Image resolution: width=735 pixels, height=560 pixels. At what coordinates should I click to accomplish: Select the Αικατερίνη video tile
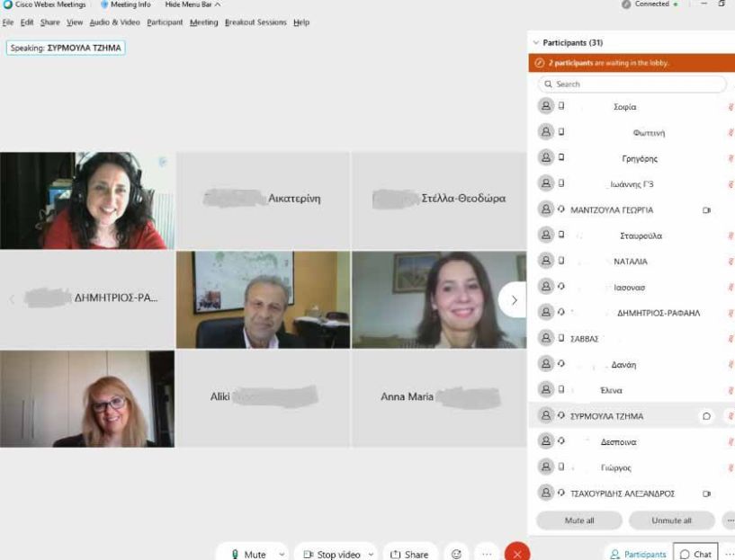click(263, 200)
